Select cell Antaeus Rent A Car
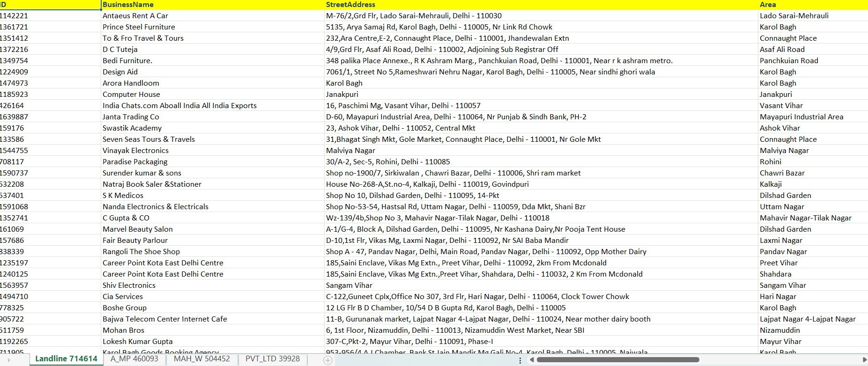Screen dimensions: 868x366 (212, 15)
